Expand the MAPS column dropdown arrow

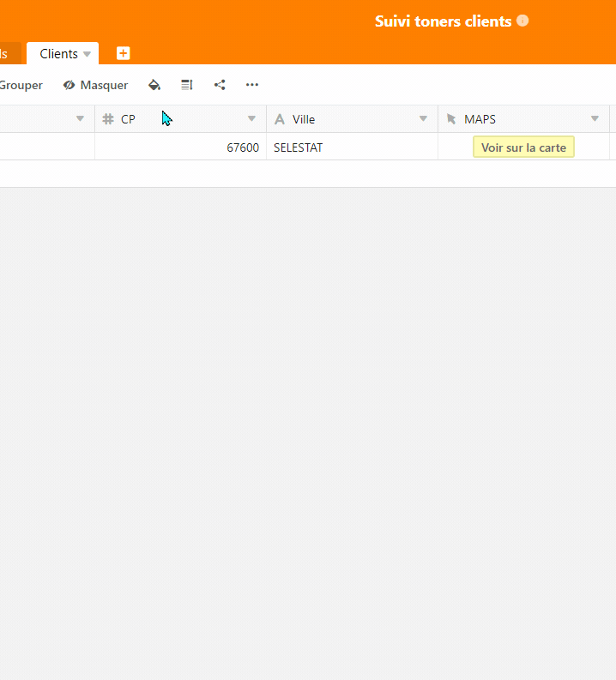(595, 119)
